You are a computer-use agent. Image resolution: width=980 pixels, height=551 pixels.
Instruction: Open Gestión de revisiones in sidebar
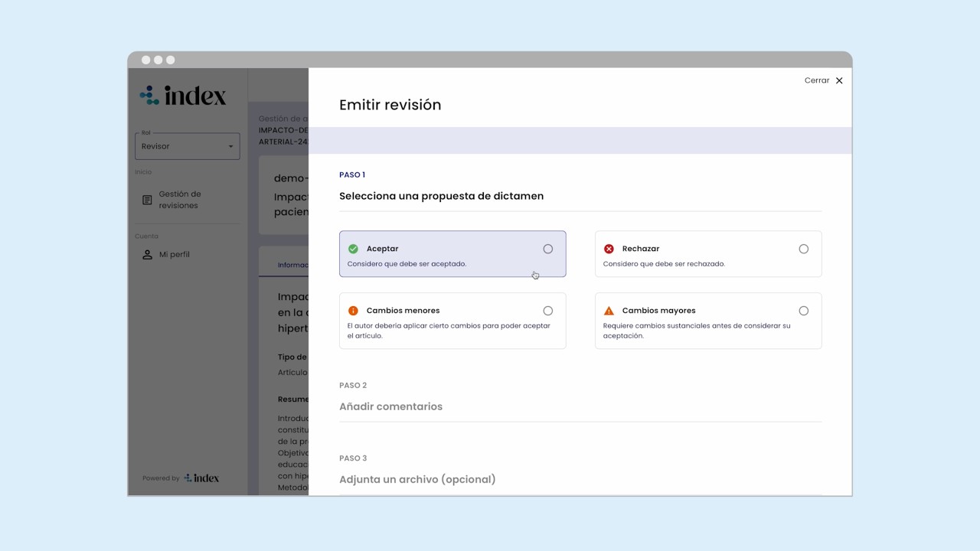[180, 200]
